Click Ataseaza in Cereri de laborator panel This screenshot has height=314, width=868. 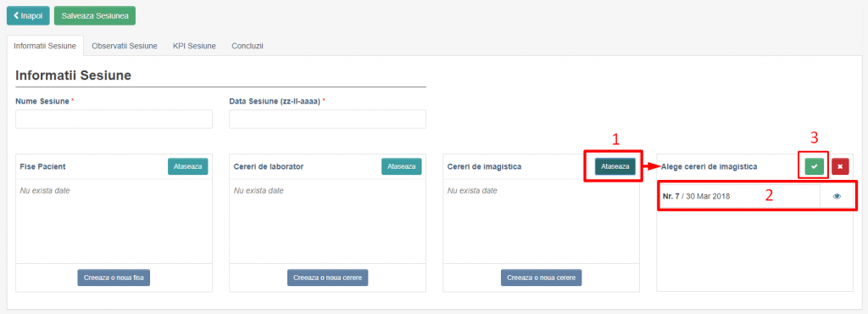(401, 166)
